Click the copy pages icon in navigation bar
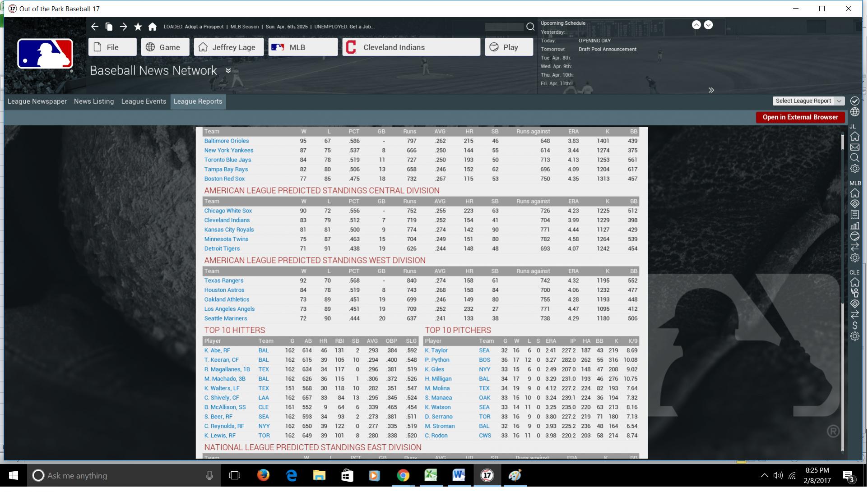868x492 pixels. 109,27
